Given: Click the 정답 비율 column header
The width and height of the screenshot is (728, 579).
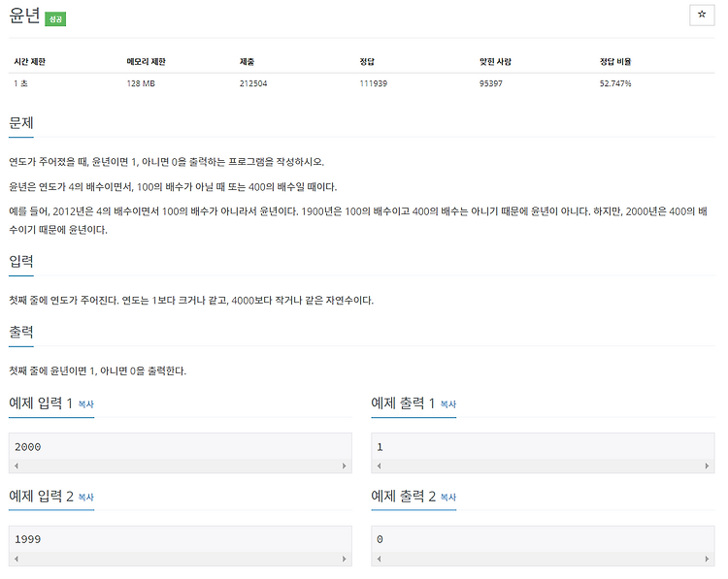Looking at the screenshot, I should (615, 62).
